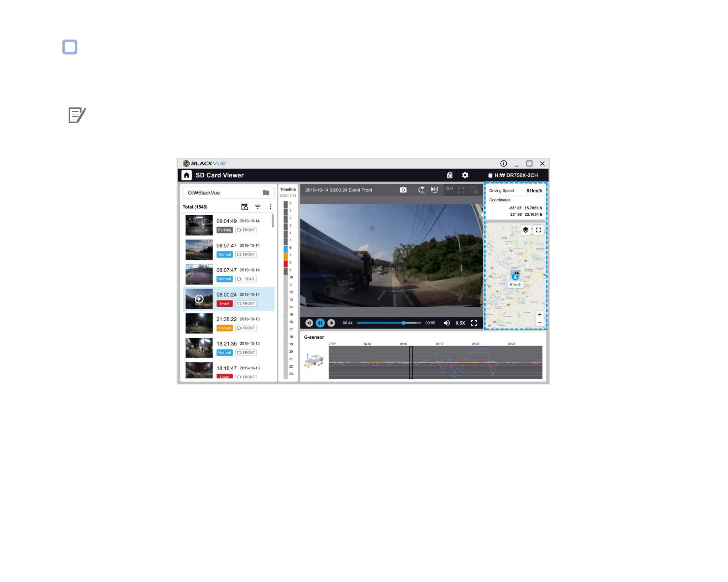This screenshot has height=582, width=728.
Task: Seek on the video progress slider
Action: (x=389, y=323)
